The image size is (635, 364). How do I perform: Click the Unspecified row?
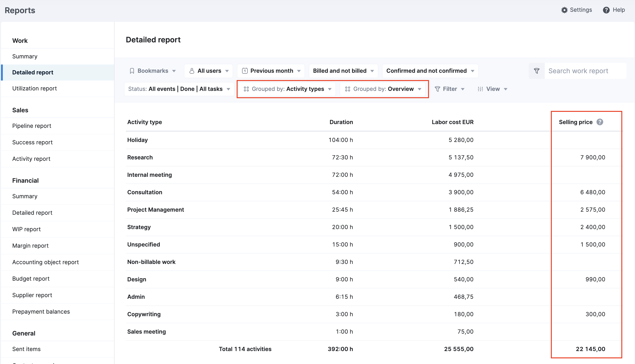(374, 245)
